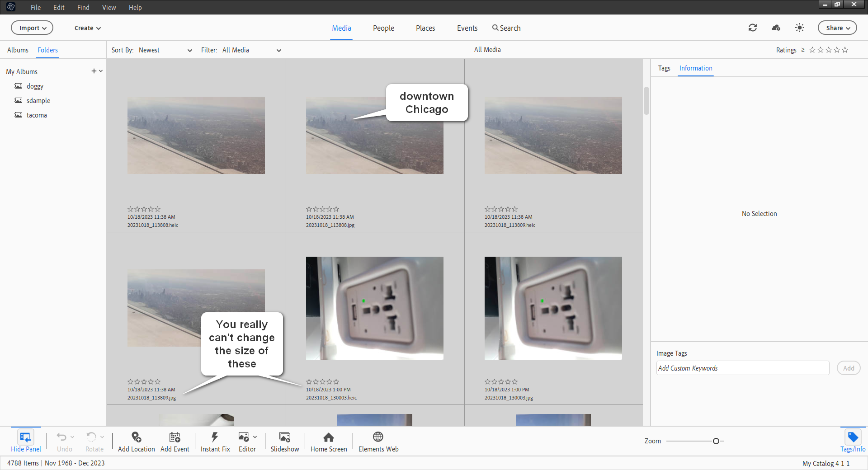Click the sync refresh icon
This screenshot has width=868, height=470.
click(x=752, y=28)
